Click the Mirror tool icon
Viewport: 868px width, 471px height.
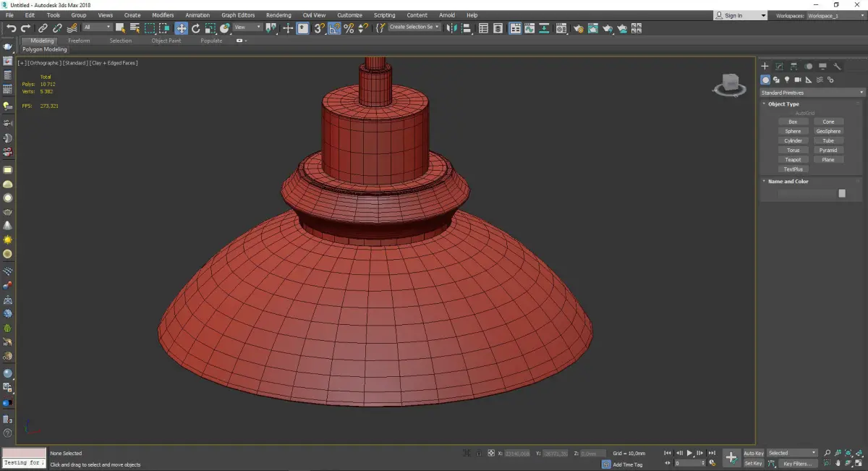click(x=452, y=28)
